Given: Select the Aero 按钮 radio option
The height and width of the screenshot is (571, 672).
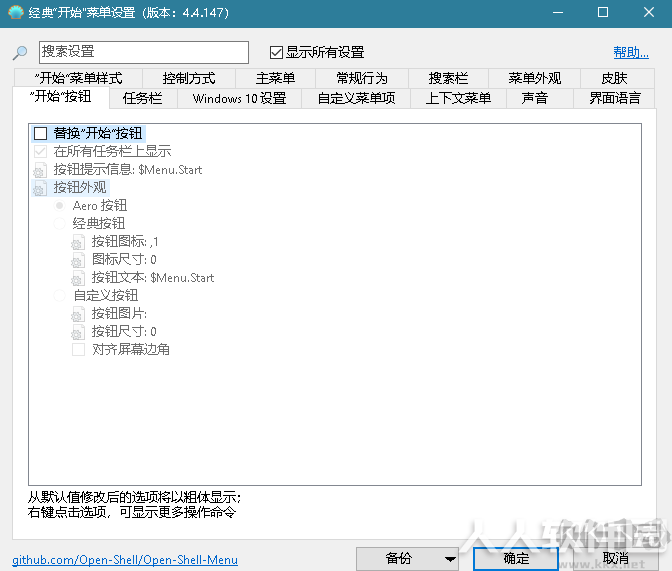Looking at the screenshot, I should click(x=60, y=206).
